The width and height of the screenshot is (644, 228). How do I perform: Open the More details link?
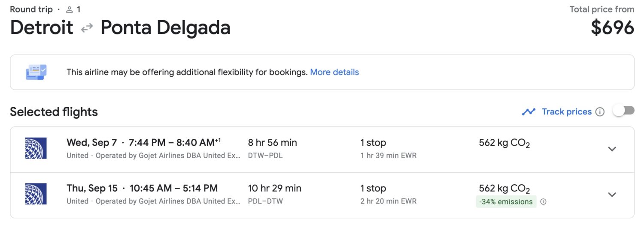(x=334, y=72)
